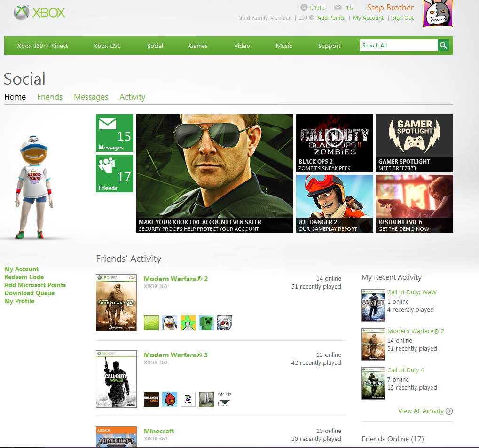Open the 17 Friends green tile
The height and width of the screenshot is (448, 479).
tap(115, 173)
